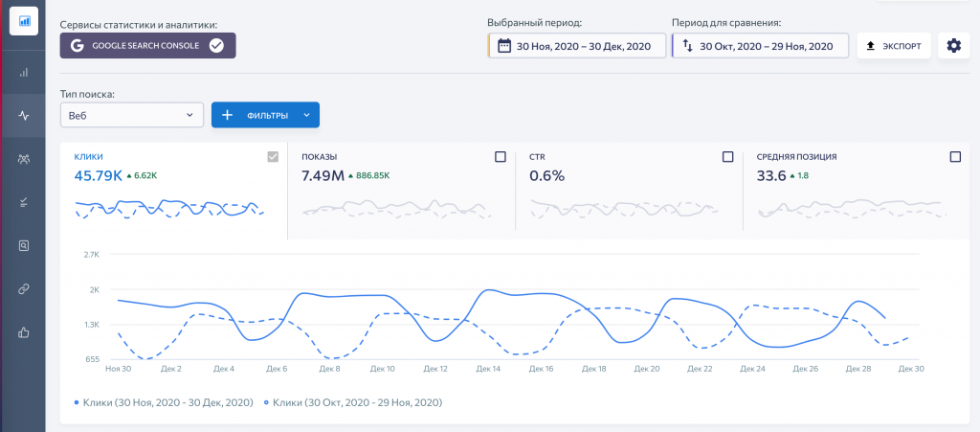Screen dimensions: 980x432
Task: Expand the Тип поиска Веб dropdown
Action: coord(131,115)
